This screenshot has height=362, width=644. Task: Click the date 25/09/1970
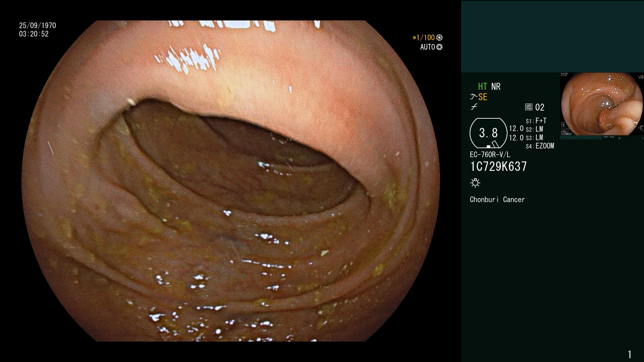pos(38,25)
